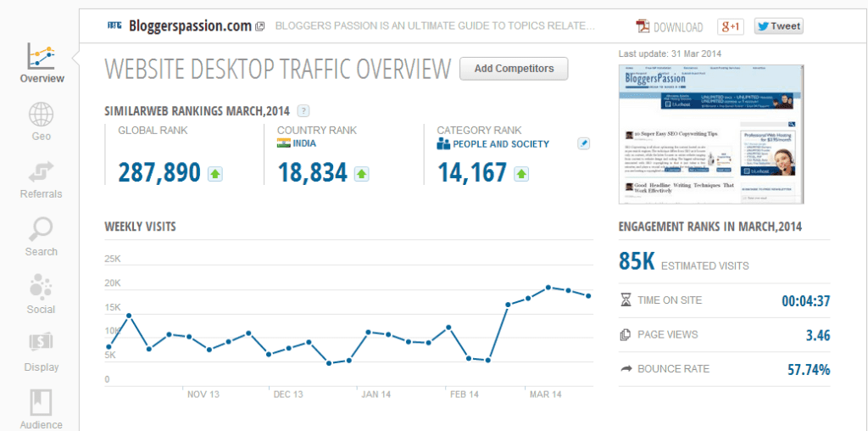Open the Geo globe icon

click(42, 115)
